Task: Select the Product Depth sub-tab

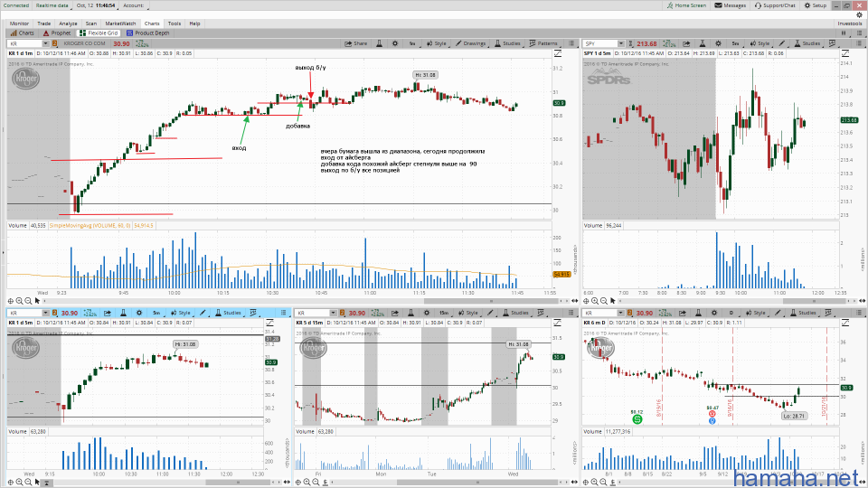Action: 147,33
